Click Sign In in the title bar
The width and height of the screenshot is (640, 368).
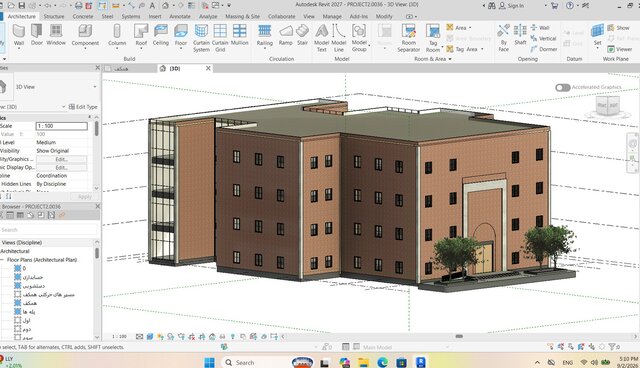tap(512, 6)
